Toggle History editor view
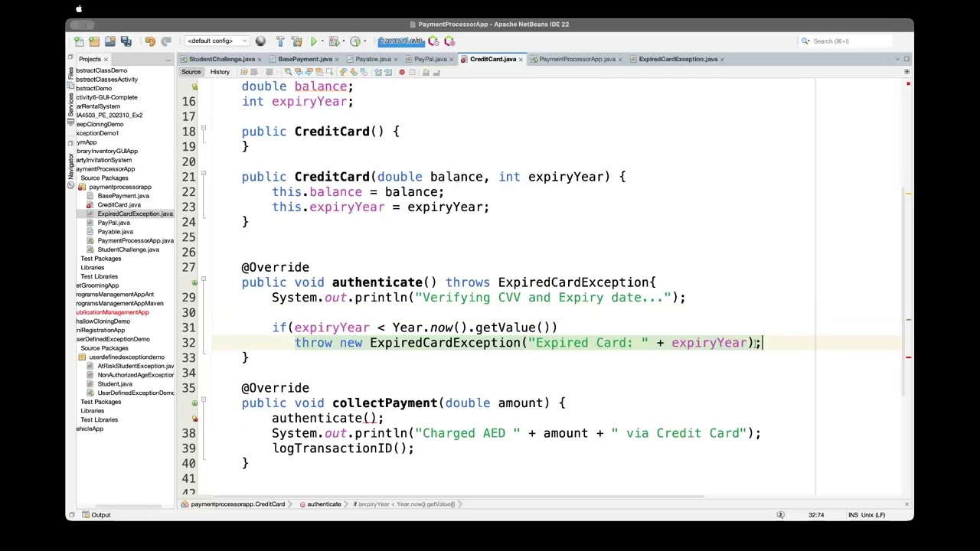Viewport: 980px width, 551px height. click(x=220, y=72)
